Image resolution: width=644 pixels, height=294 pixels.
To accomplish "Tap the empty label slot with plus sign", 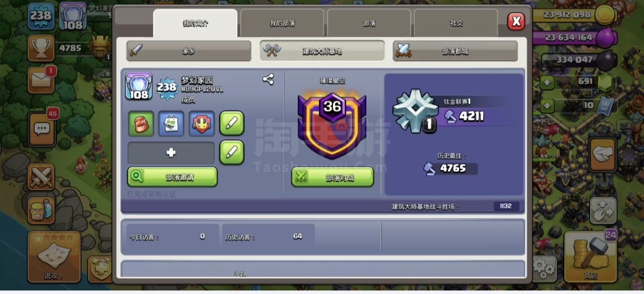I will pyautogui.click(x=171, y=153).
